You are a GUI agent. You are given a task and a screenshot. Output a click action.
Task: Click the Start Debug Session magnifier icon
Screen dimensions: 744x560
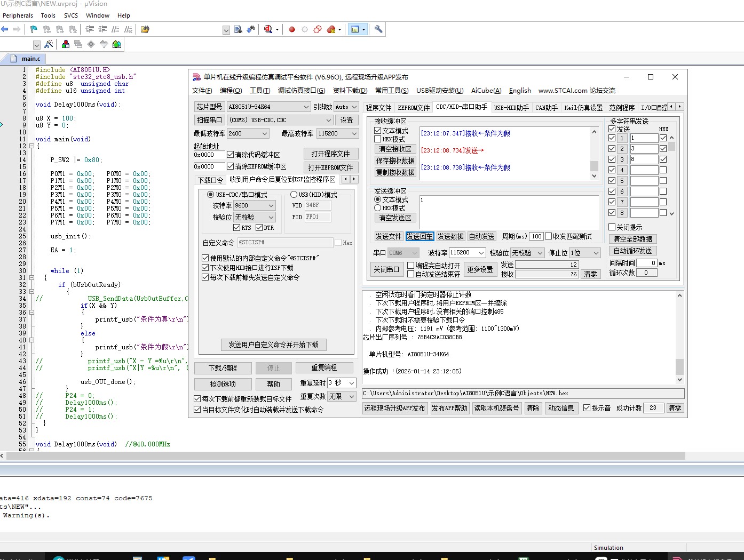click(268, 29)
